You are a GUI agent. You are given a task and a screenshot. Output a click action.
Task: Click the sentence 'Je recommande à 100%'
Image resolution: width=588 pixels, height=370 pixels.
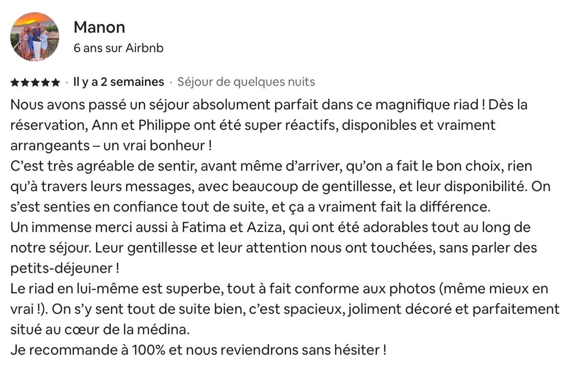click(x=88, y=350)
